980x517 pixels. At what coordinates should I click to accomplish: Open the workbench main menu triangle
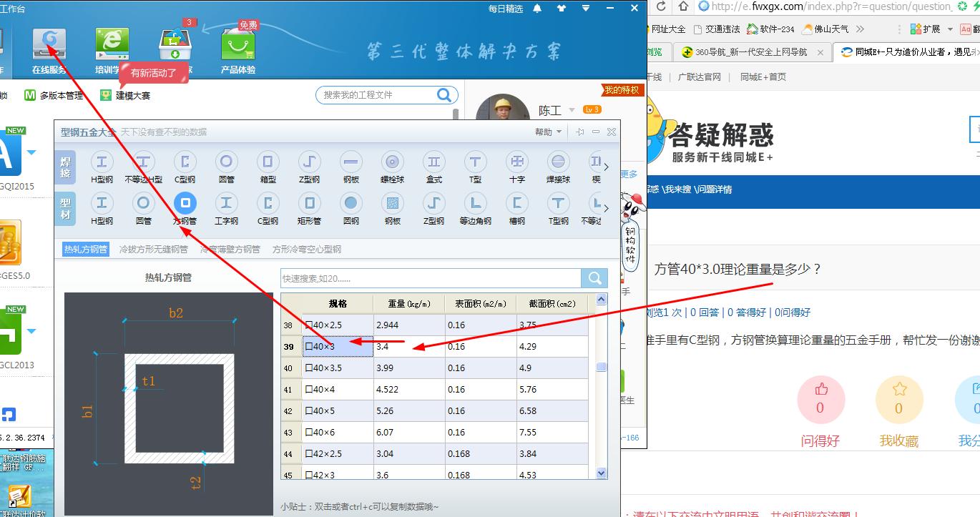(586, 9)
